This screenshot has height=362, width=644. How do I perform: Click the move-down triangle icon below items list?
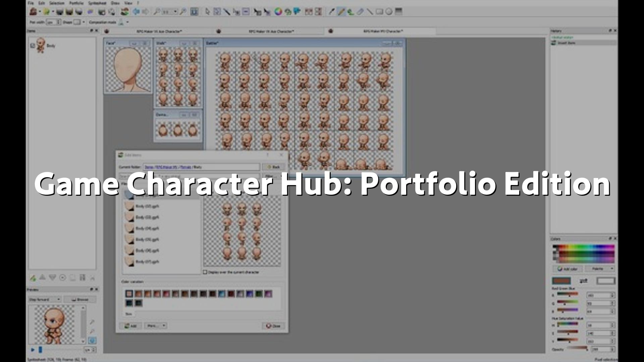click(x=52, y=278)
